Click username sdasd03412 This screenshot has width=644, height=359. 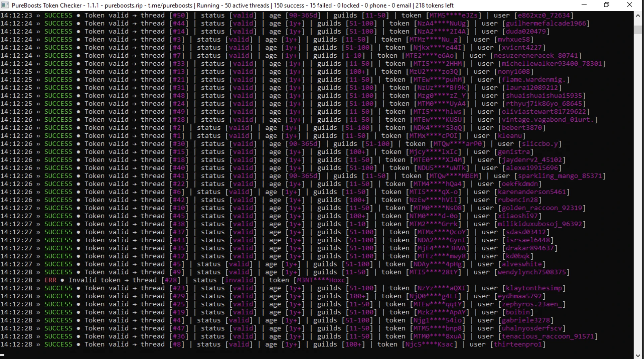click(526, 232)
